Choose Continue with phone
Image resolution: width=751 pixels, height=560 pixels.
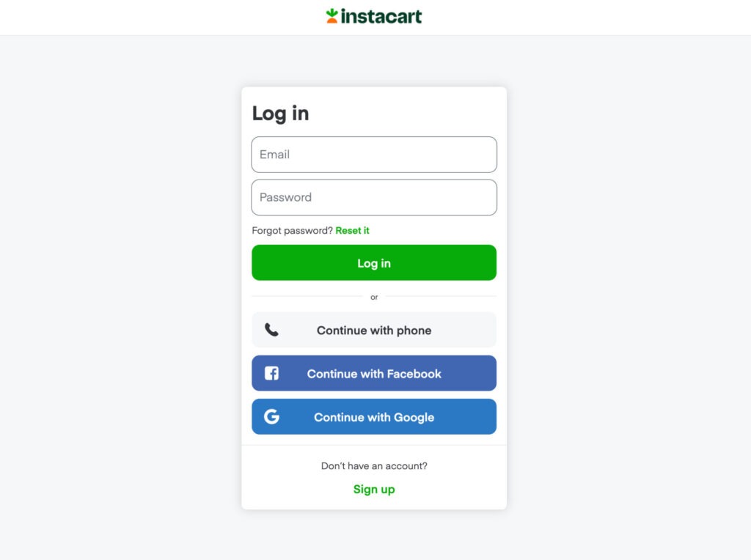pos(374,330)
